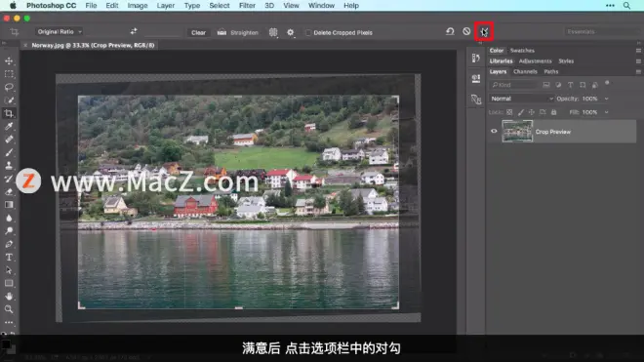
Task: Open the crop overlay grid options
Action: (273, 32)
